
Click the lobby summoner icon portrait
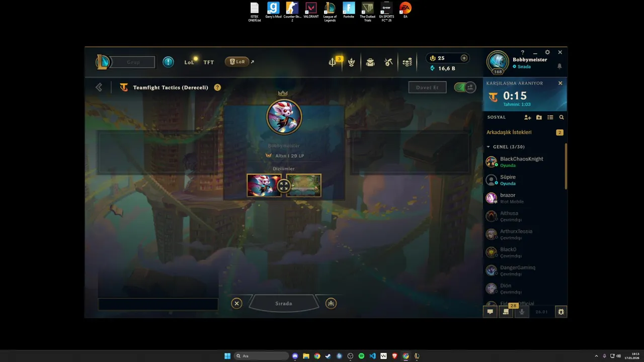[284, 117]
